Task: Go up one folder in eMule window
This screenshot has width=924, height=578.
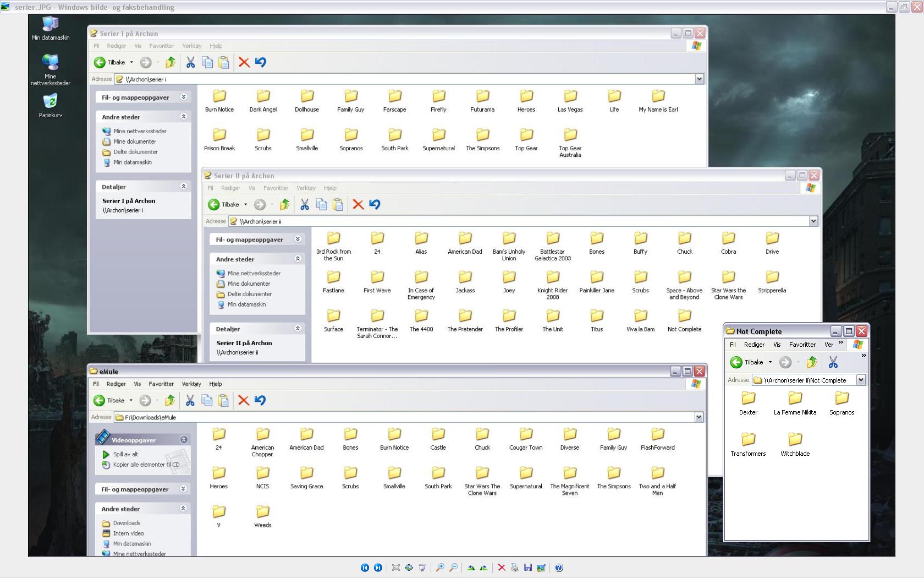Action: (x=170, y=400)
